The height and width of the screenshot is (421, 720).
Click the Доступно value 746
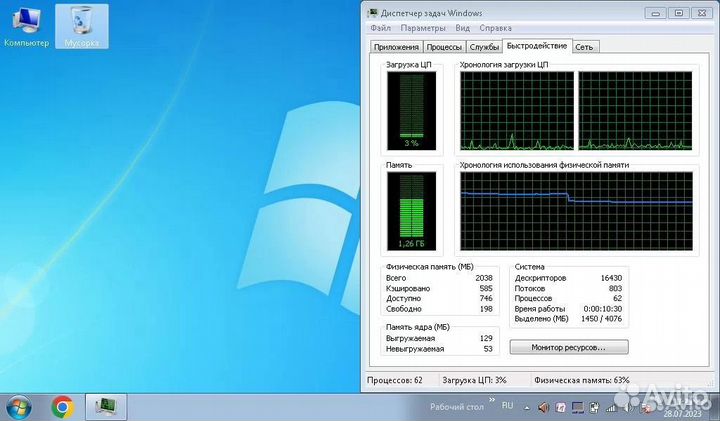[486, 298]
